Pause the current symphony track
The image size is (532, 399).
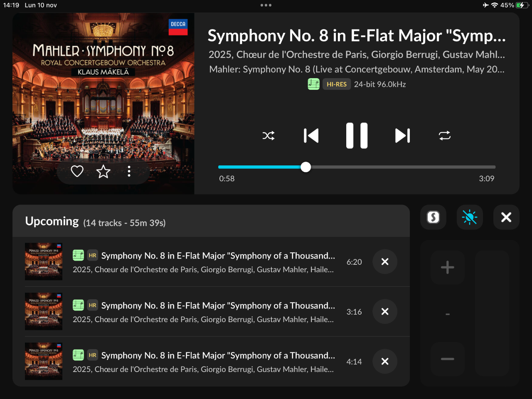coord(357,135)
